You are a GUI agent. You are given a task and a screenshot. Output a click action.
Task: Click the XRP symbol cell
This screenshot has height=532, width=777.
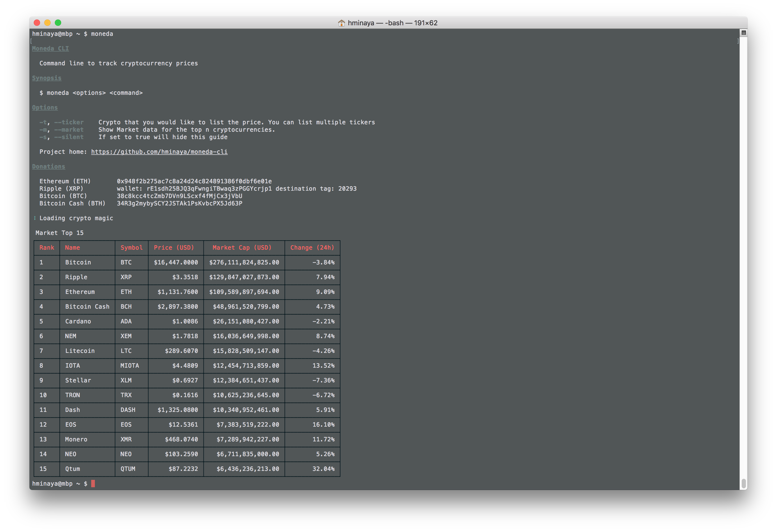pyautogui.click(x=126, y=277)
